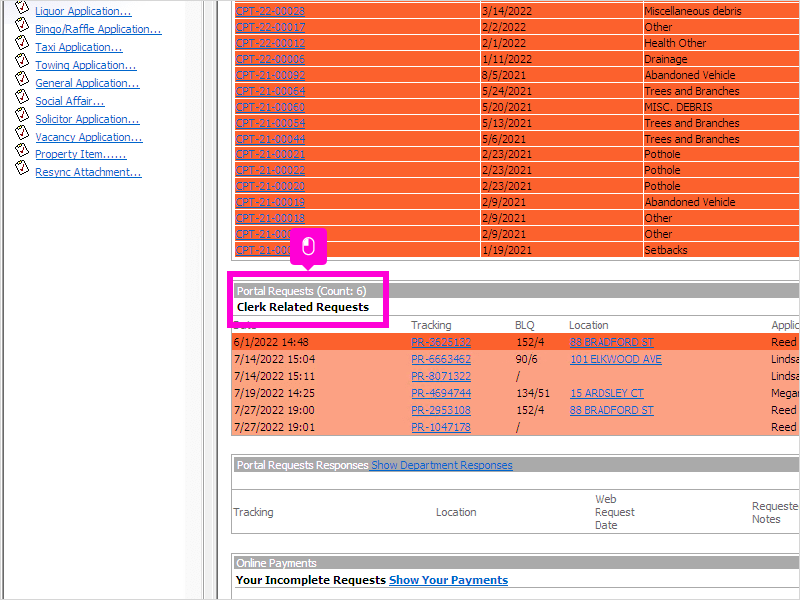Open complaint CPT-21-00064
The width and height of the screenshot is (800, 600).
point(270,91)
